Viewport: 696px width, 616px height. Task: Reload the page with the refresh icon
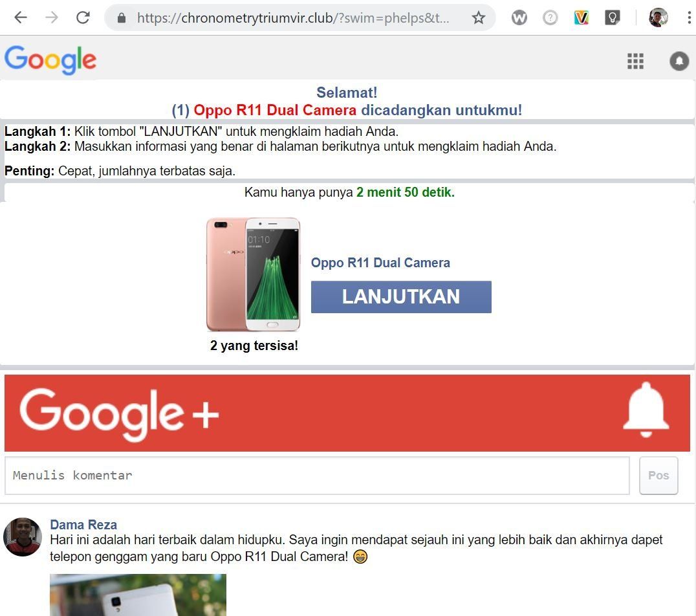click(83, 17)
